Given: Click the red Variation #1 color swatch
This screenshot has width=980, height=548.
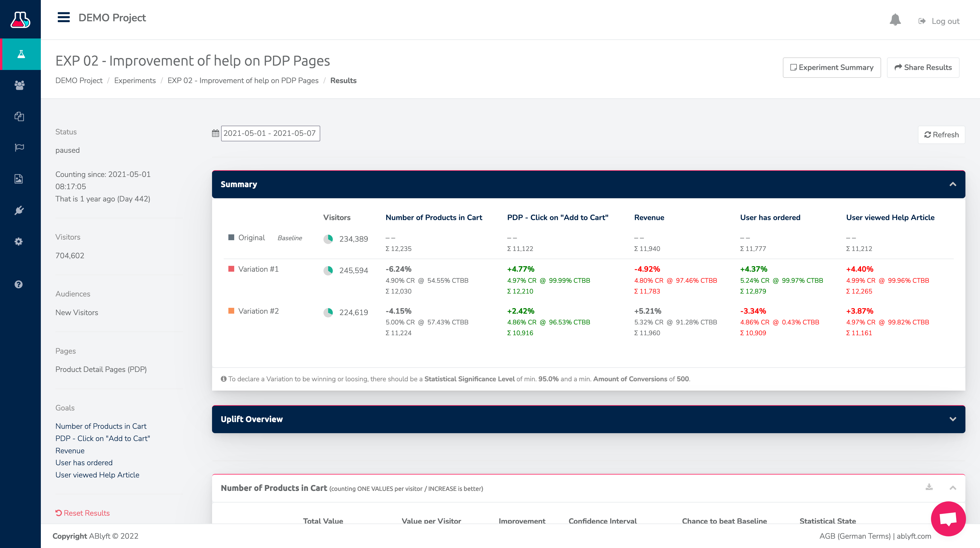Looking at the screenshot, I should (231, 269).
